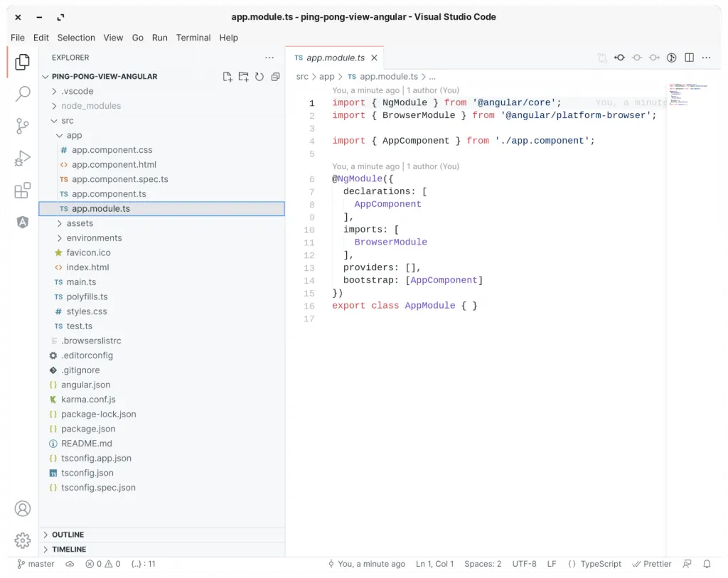Open the Angular extension icon in activity bar
This screenshot has width=728, height=578.
[22, 222]
